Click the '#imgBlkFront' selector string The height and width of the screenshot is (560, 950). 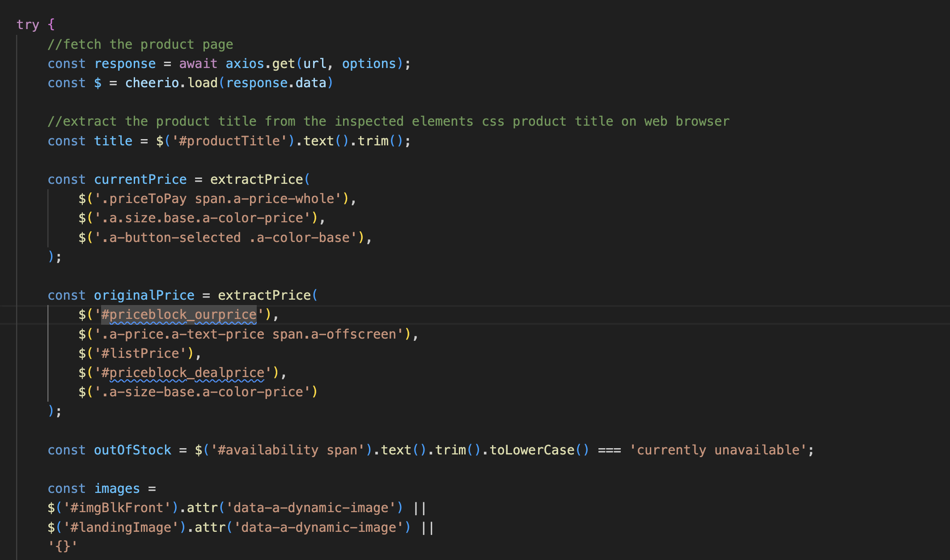pos(117,508)
